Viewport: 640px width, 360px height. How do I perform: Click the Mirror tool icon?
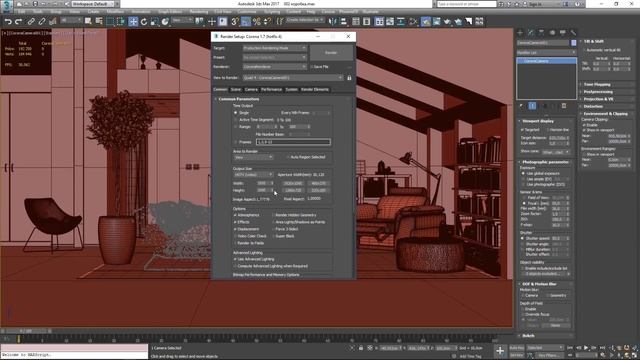333,21
